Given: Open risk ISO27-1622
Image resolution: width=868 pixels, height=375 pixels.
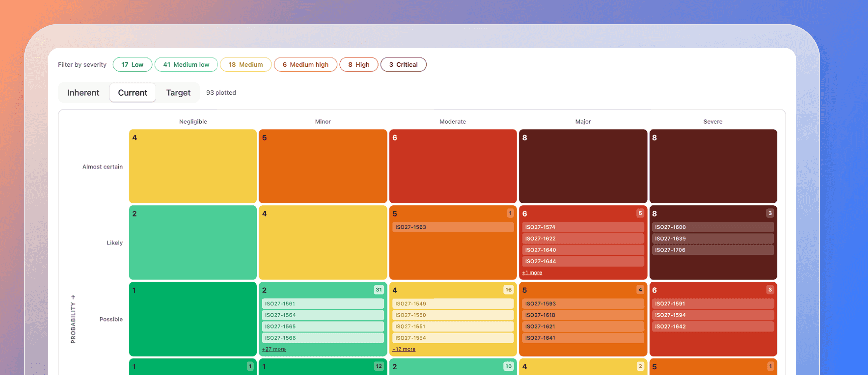Looking at the screenshot, I should [583, 239].
